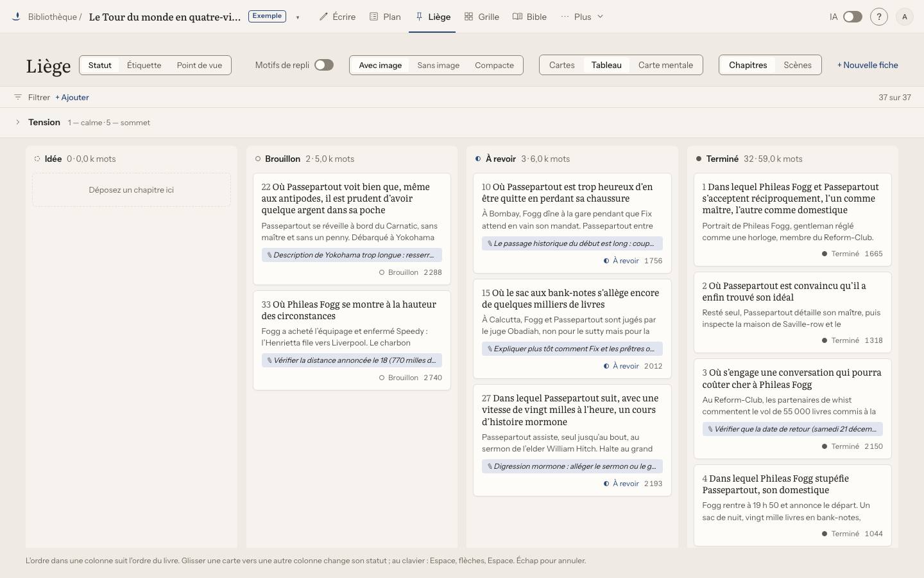
Task: Open the user avatar "A" menu
Action: (x=905, y=17)
